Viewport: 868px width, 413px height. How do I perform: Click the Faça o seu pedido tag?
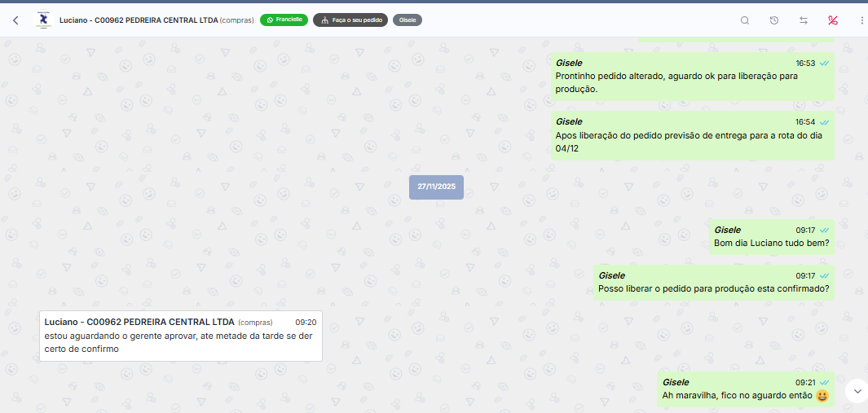tap(350, 20)
